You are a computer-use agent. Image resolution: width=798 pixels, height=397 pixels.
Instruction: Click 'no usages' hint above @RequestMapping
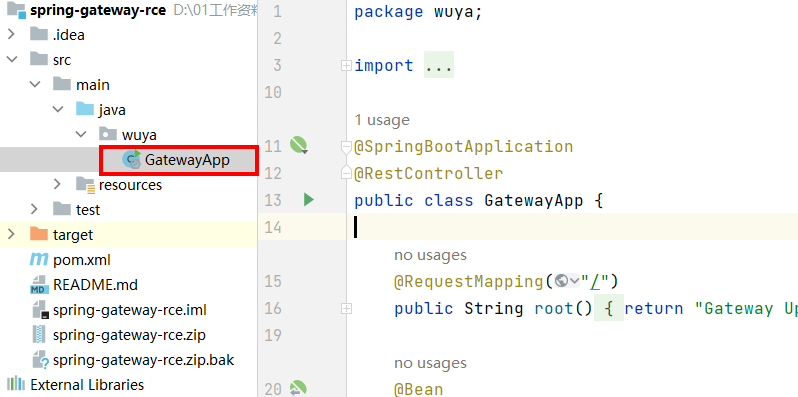pos(430,254)
